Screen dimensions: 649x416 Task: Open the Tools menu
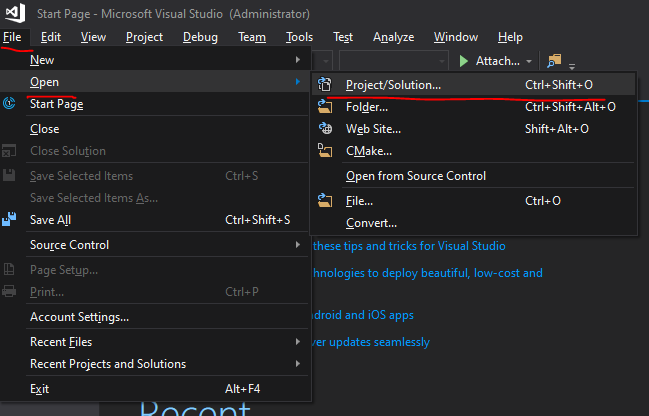(299, 37)
